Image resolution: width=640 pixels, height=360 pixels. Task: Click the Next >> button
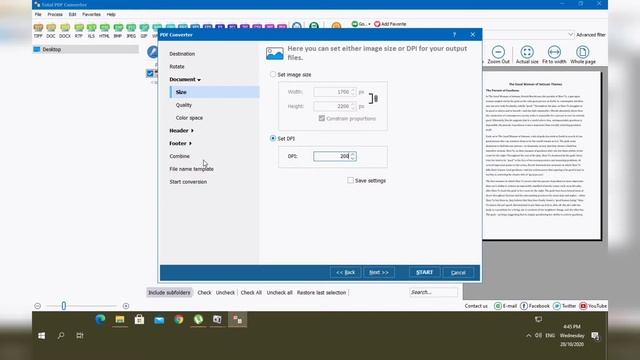click(x=379, y=272)
